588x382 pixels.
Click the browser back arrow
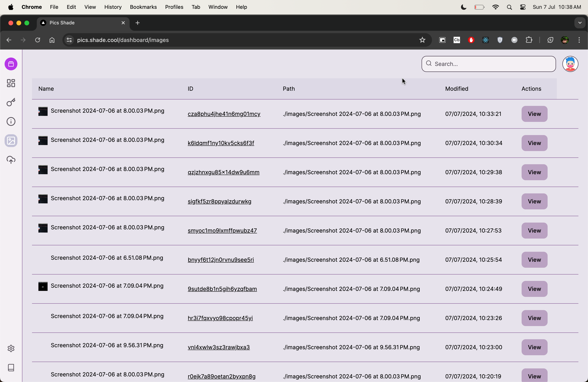click(9, 40)
